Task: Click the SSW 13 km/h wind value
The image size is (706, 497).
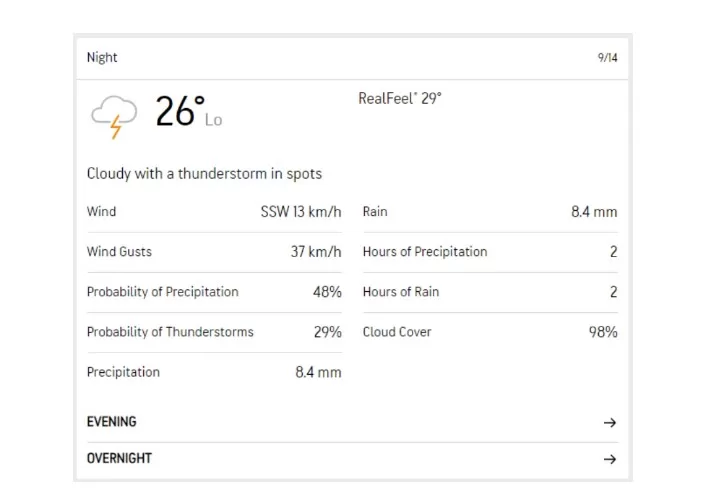Action: click(301, 212)
